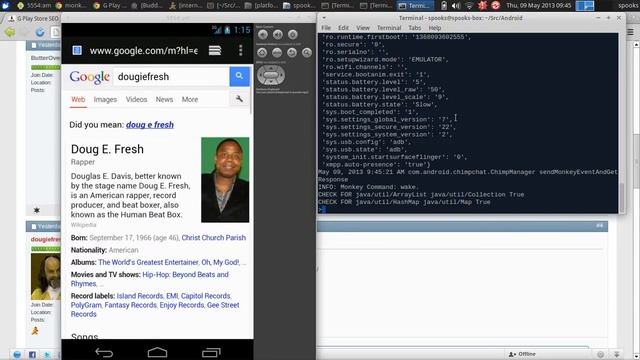Tap the Android recent apps button

tap(211, 352)
